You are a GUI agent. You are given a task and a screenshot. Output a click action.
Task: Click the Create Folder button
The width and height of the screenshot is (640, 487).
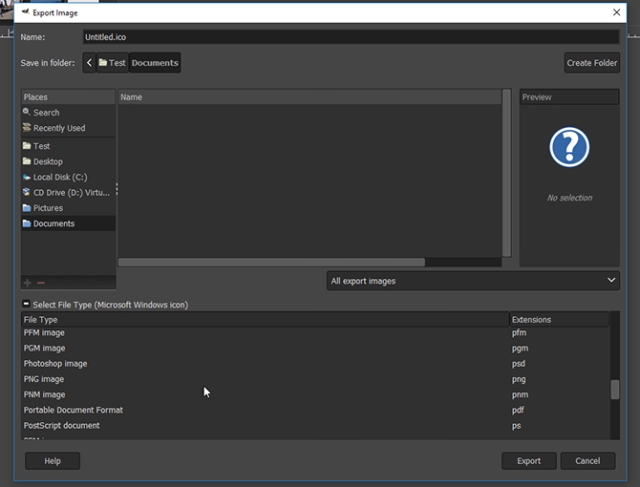(x=592, y=63)
